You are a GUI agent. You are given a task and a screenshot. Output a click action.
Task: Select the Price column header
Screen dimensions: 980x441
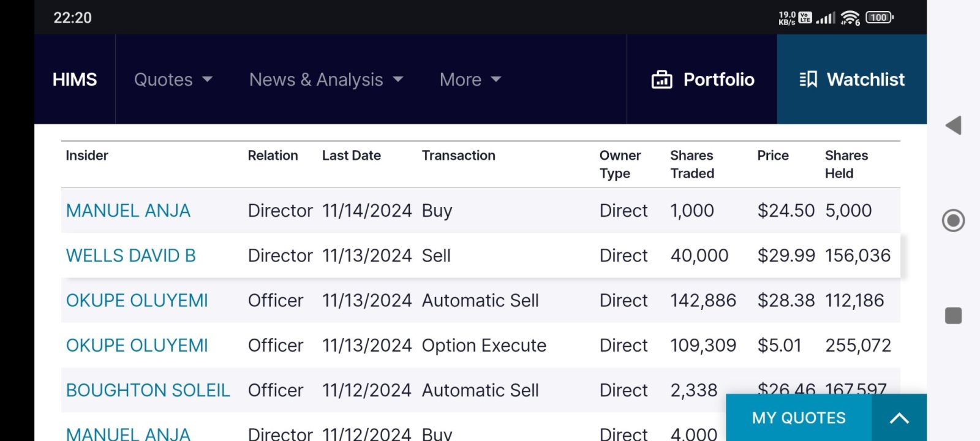point(773,156)
